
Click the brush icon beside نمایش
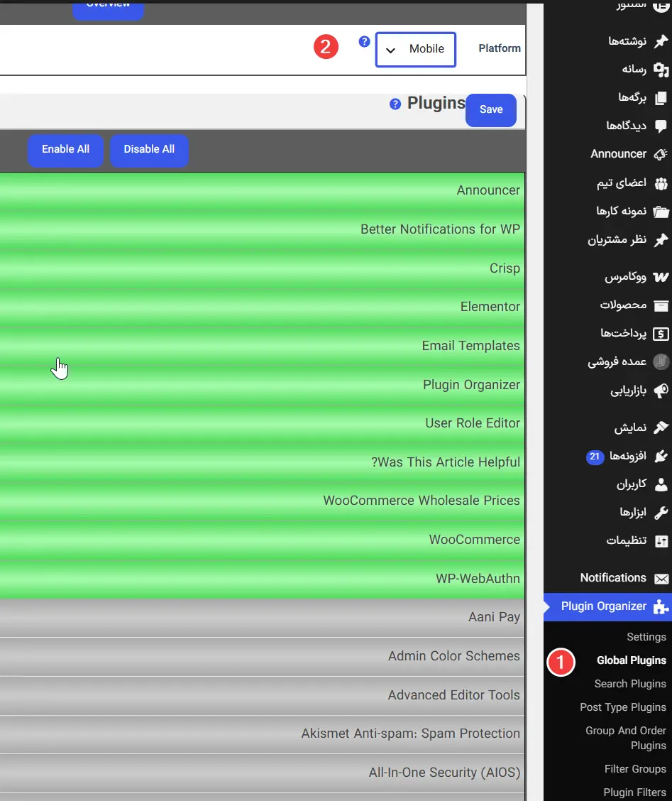click(x=661, y=427)
